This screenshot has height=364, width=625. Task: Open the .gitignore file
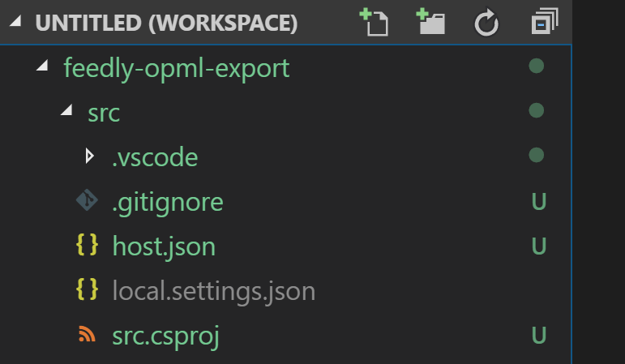coord(167,201)
